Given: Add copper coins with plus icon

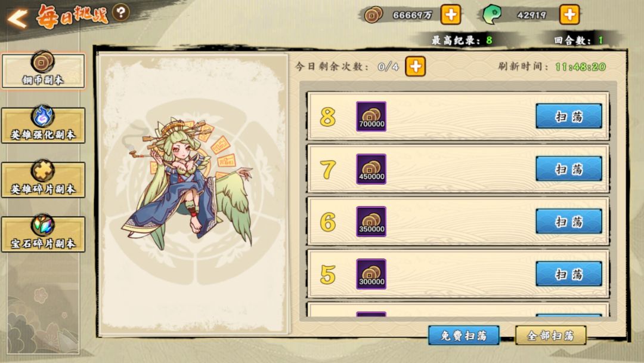Looking at the screenshot, I should pos(451,15).
